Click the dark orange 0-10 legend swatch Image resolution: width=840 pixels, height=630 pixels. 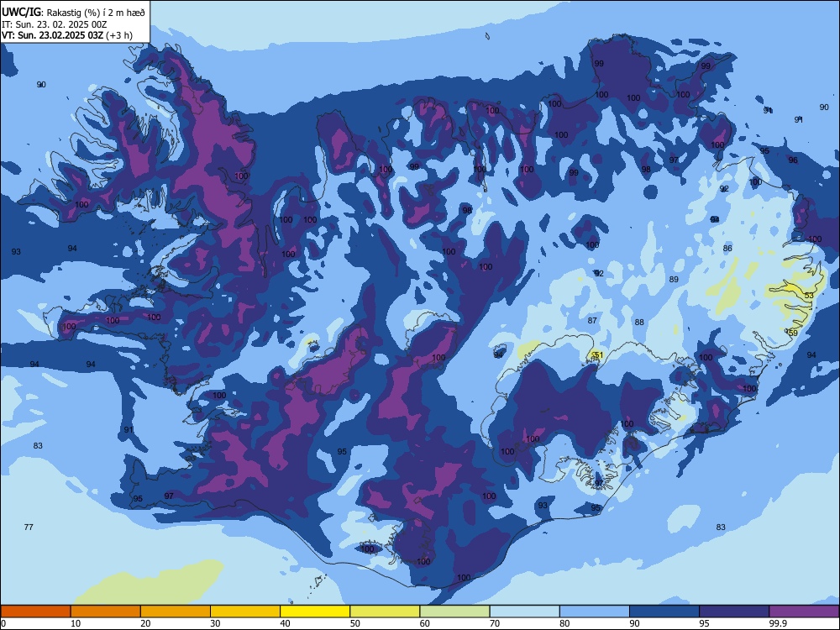click(36, 612)
